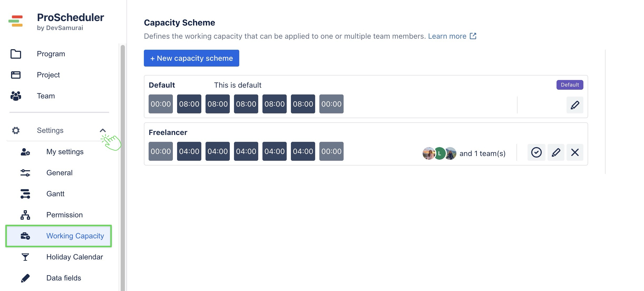Screen dimensions: 644x291
Task: Select Working Capacity in sidebar
Action: tap(75, 236)
